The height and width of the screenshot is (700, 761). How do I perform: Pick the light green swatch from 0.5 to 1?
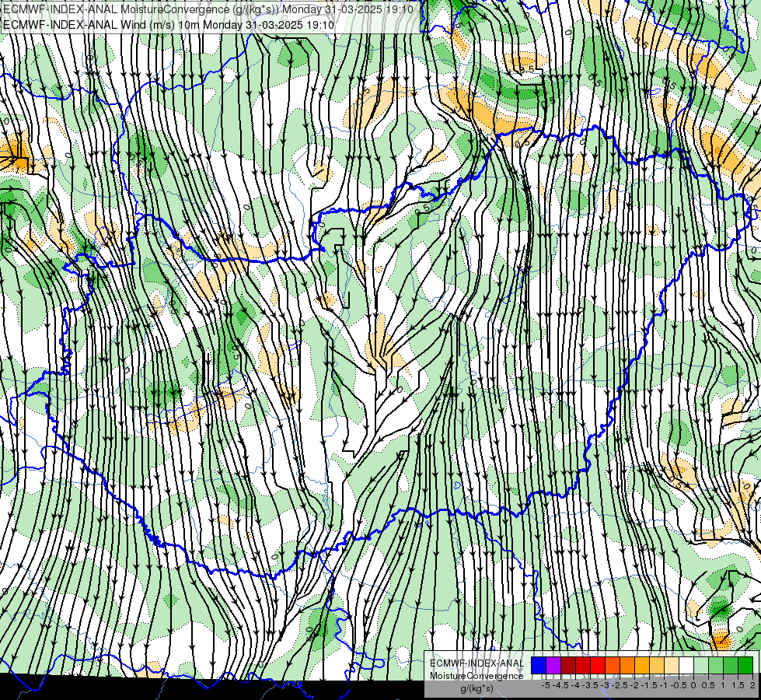tap(716, 666)
